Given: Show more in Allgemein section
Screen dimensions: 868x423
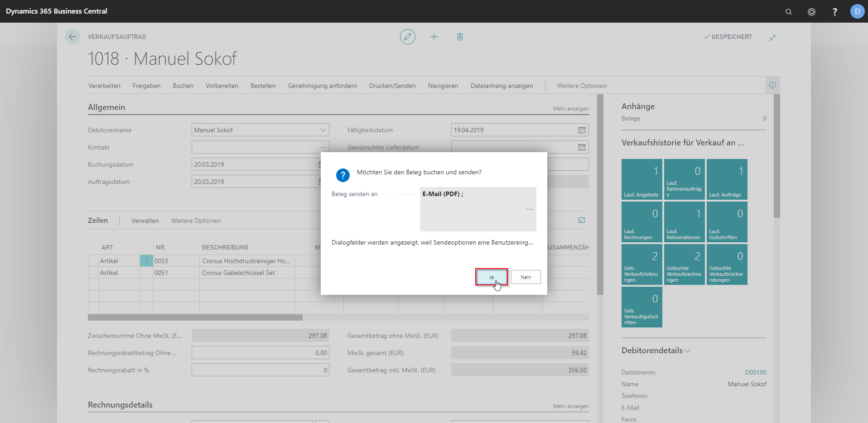Looking at the screenshot, I should [x=571, y=109].
